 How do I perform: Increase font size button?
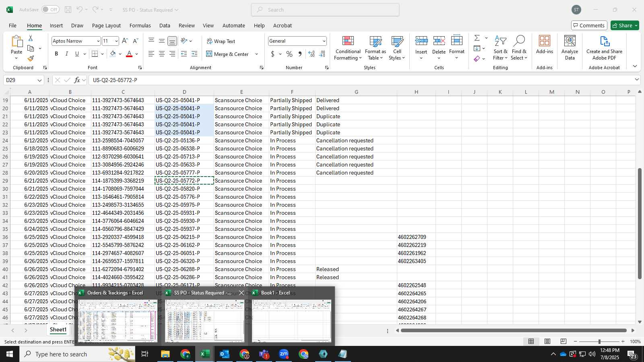125,41
